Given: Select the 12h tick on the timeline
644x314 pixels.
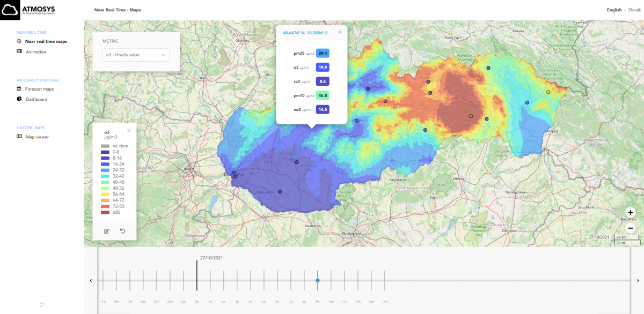Looking at the screenshot, I should click(358, 280).
